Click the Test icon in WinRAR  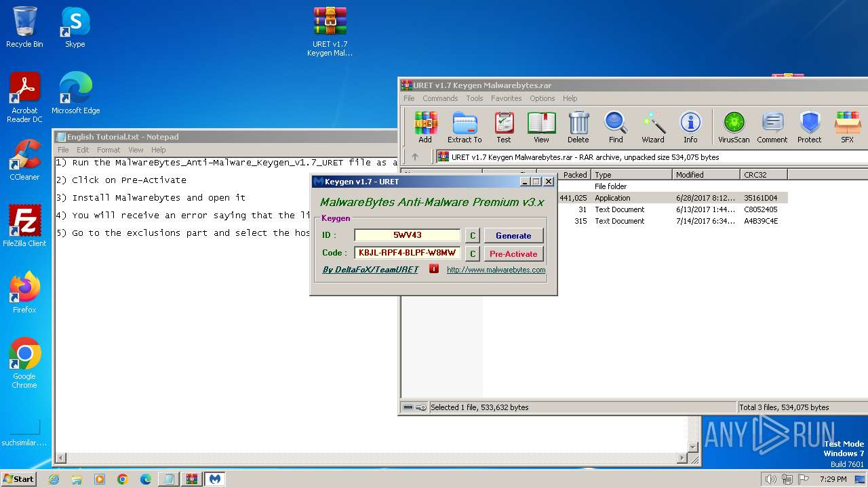click(x=504, y=127)
